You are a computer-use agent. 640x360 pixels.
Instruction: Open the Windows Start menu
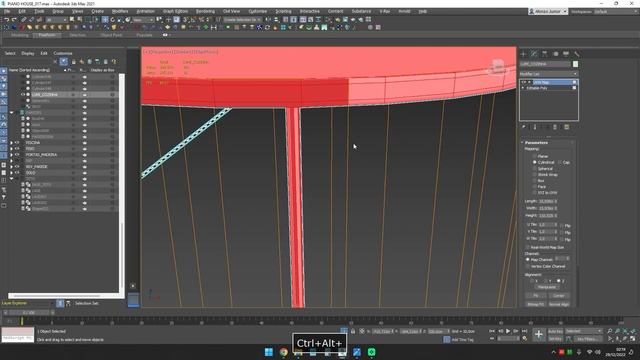(x=269, y=352)
